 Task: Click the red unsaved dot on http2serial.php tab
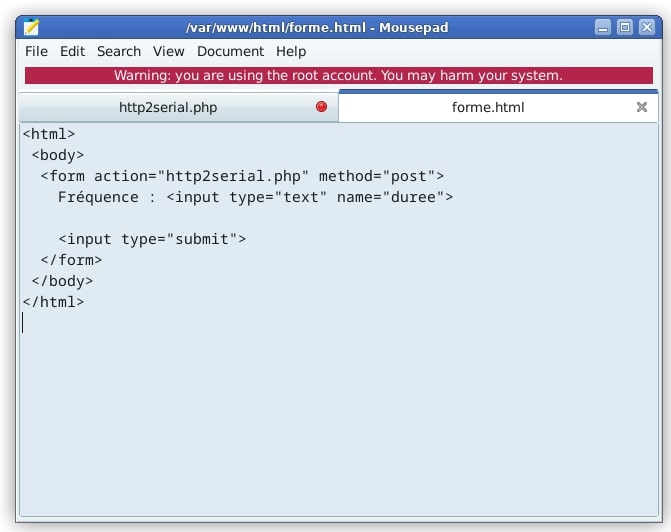[x=321, y=107]
